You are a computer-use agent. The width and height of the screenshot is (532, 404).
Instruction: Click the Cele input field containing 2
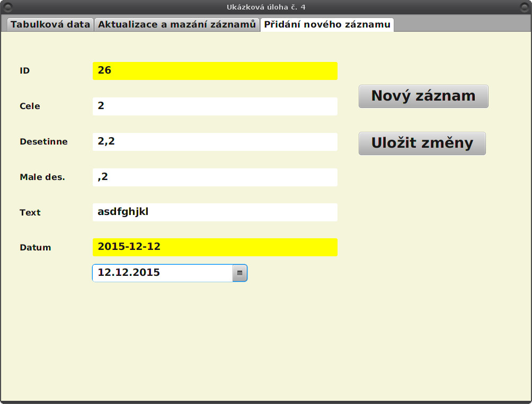point(215,106)
